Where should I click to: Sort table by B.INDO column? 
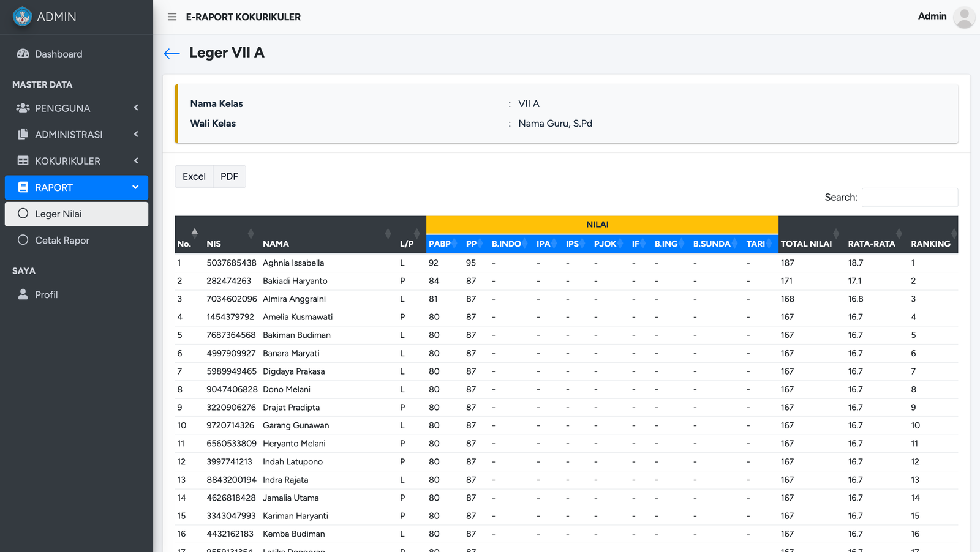[x=511, y=244]
